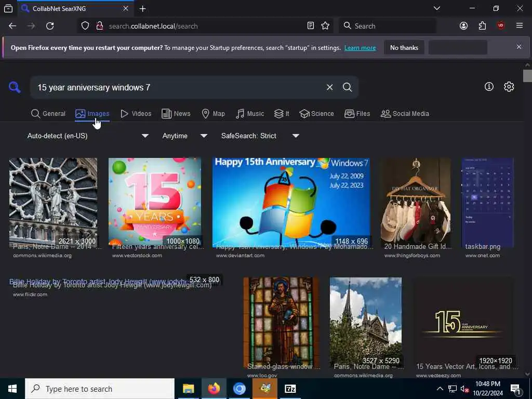The width and height of the screenshot is (532, 399).
Task: Open the Notre Dame rose window thumbnail
Action: 54,203
